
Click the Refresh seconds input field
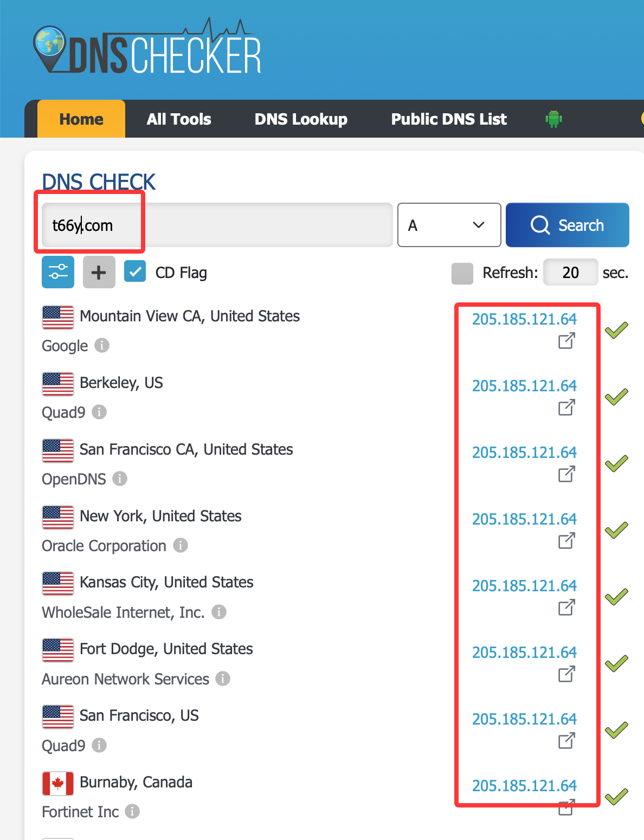click(570, 273)
